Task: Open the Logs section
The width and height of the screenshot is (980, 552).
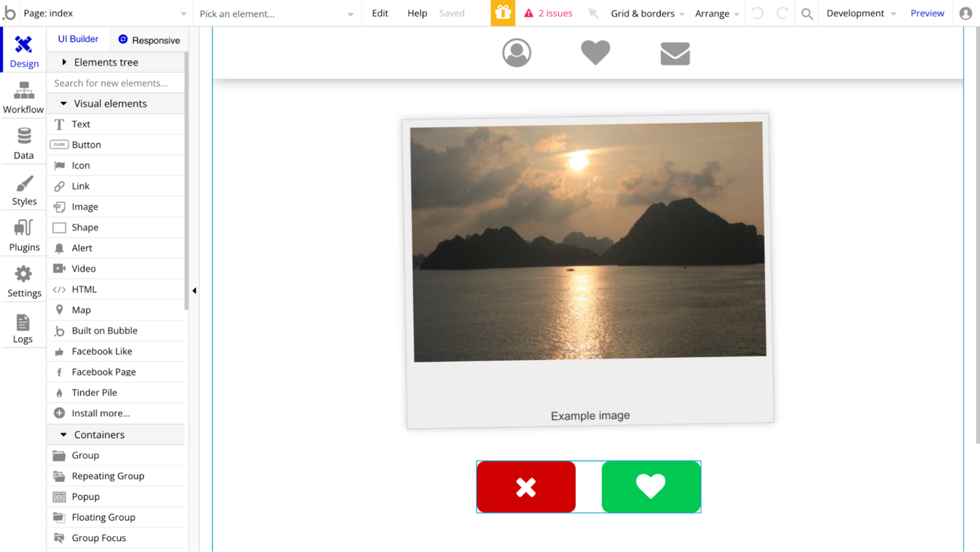Action: (x=24, y=328)
